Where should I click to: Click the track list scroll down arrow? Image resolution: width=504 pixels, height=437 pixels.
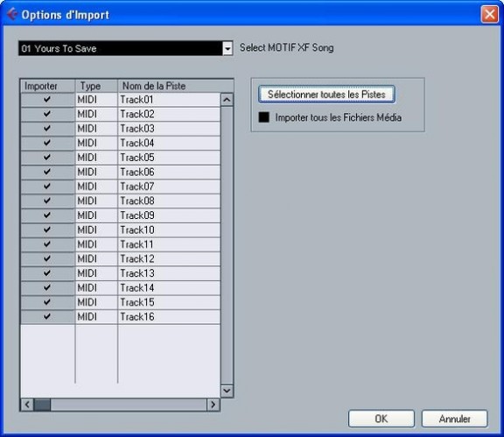[x=227, y=391]
